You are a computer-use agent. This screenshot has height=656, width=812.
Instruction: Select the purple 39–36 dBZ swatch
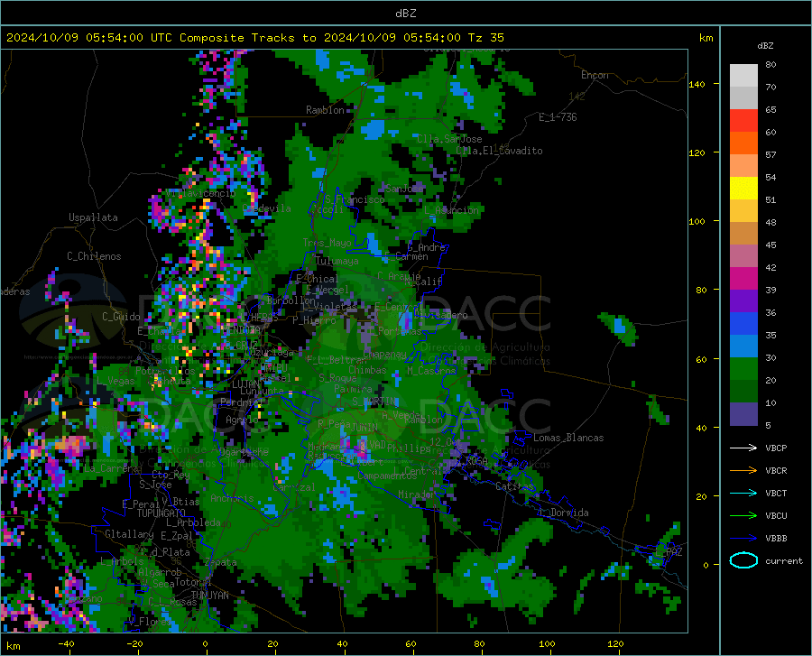point(743,302)
